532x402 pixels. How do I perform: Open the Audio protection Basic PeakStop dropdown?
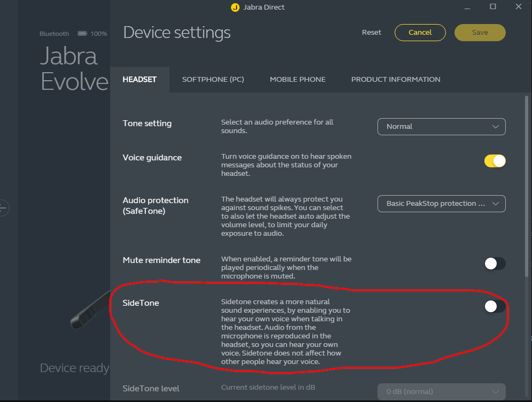tap(442, 204)
